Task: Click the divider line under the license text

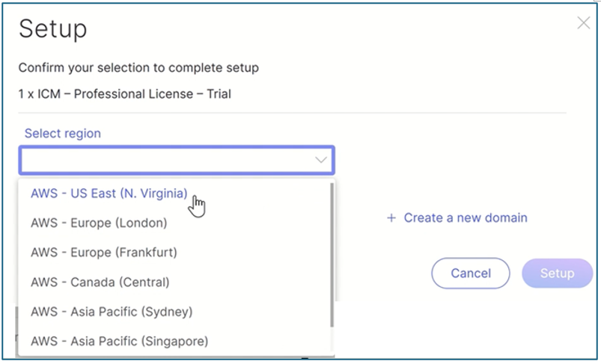Action: 292,113
